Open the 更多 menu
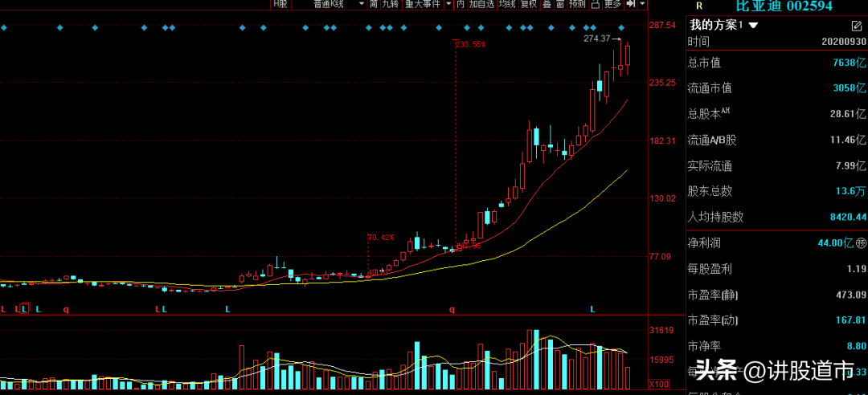The width and height of the screenshot is (868, 395). pyautogui.click(x=612, y=4)
